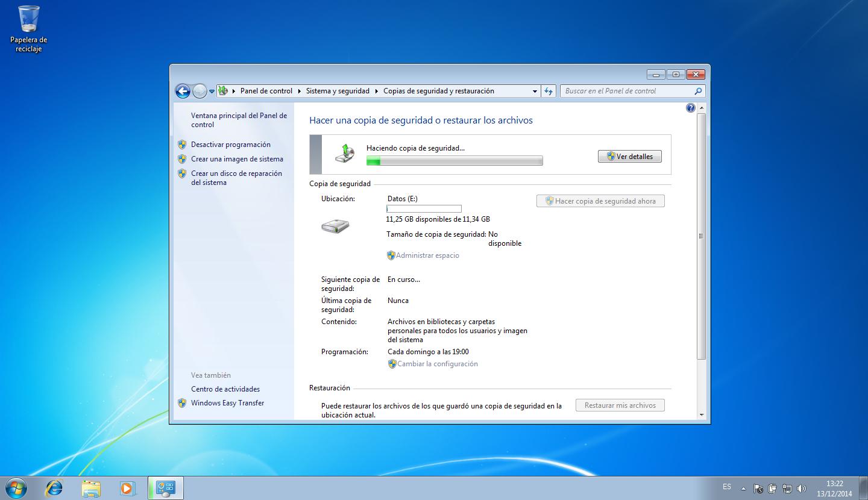
Task: Click the backup progress bar
Action: (454, 161)
